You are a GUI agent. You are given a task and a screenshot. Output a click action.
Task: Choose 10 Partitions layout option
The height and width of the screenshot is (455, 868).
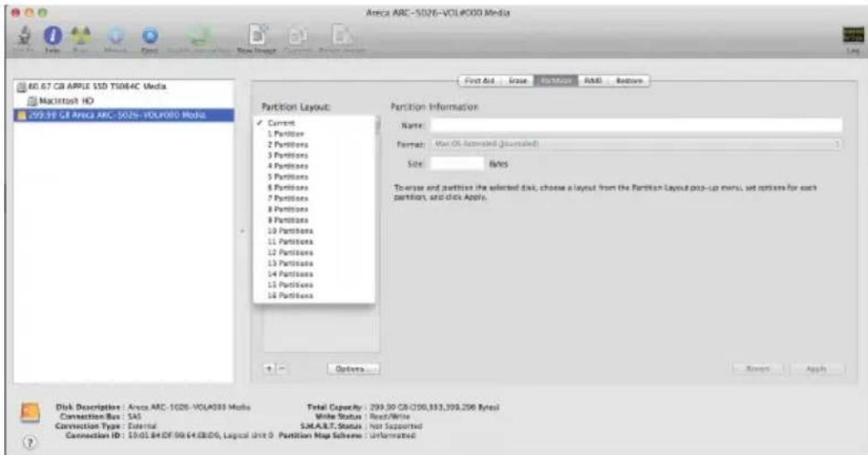tap(315, 231)
